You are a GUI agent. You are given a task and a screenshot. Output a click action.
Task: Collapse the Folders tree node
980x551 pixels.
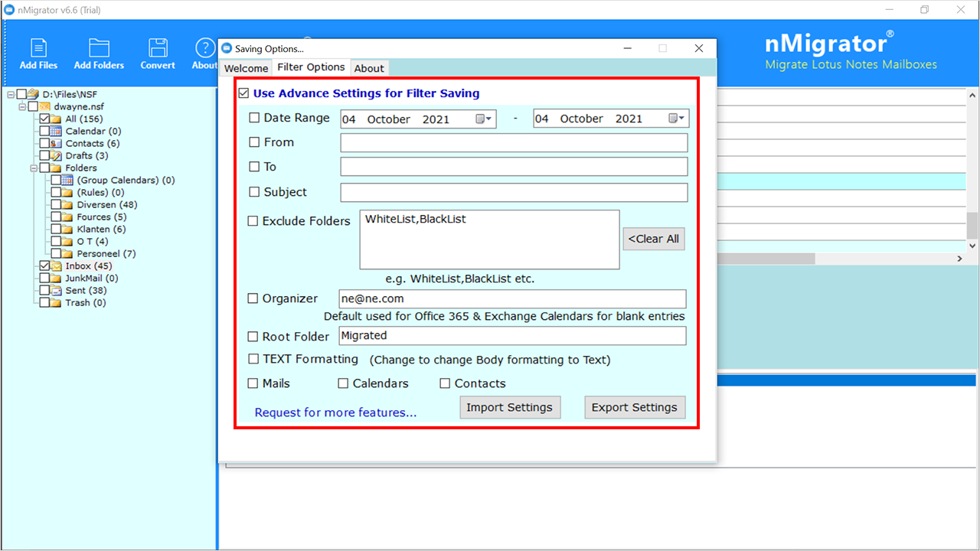tap(34, 168)
